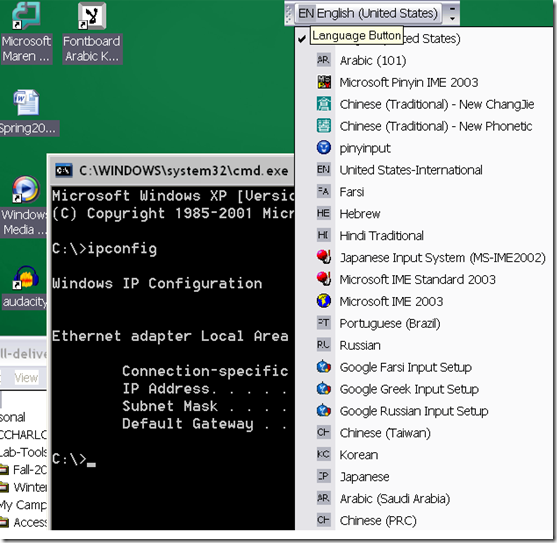
Task: Click the Lab-Tools item in background window
Action: (23, 452)
